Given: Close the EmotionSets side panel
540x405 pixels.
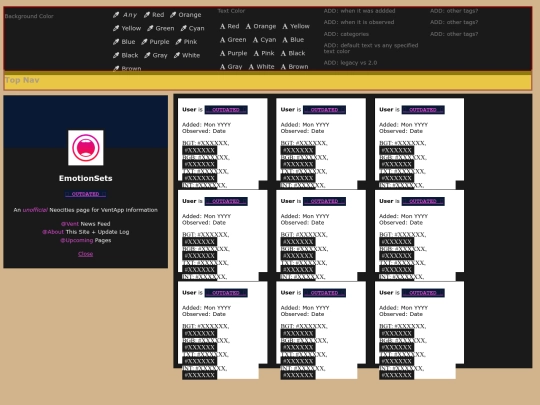Looking at the screenshot, I should coord(85,254).
